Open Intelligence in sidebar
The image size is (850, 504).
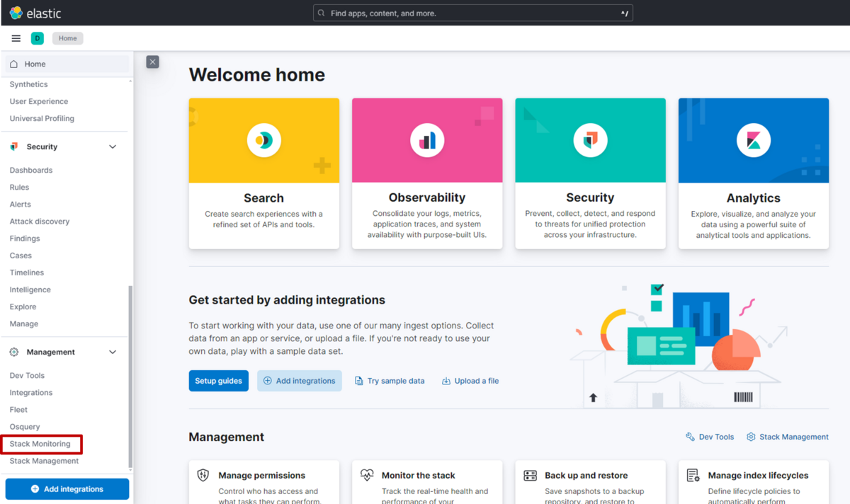[30, 290]
